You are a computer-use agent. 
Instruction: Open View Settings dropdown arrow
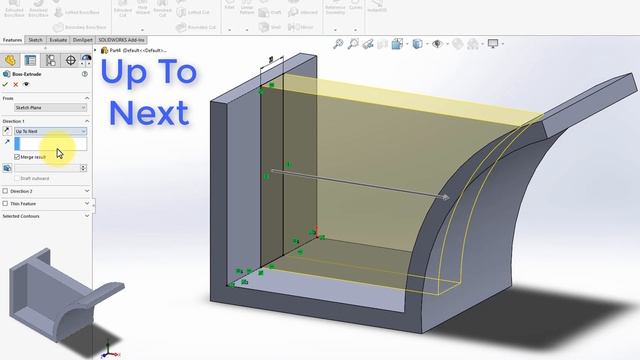coord(502,44)
